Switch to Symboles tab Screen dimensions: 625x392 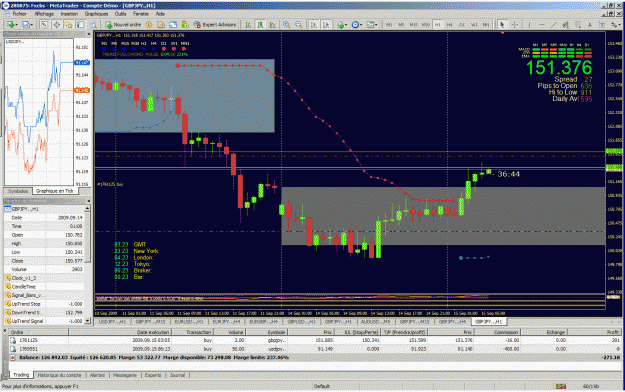coord(18,191)
